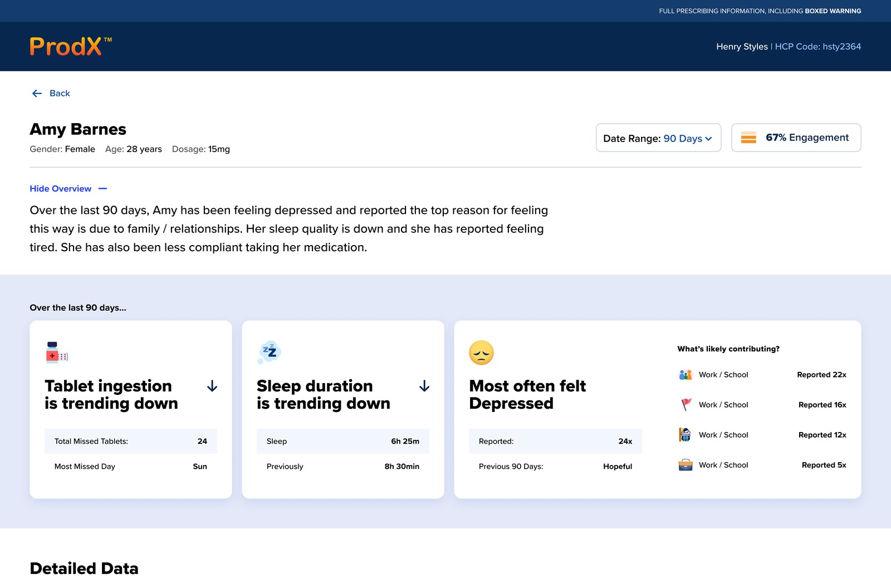This screenshot has height=588, width=891.
Task: Click the student icon beside Reported 12x
Action: (x=686, y=435)
